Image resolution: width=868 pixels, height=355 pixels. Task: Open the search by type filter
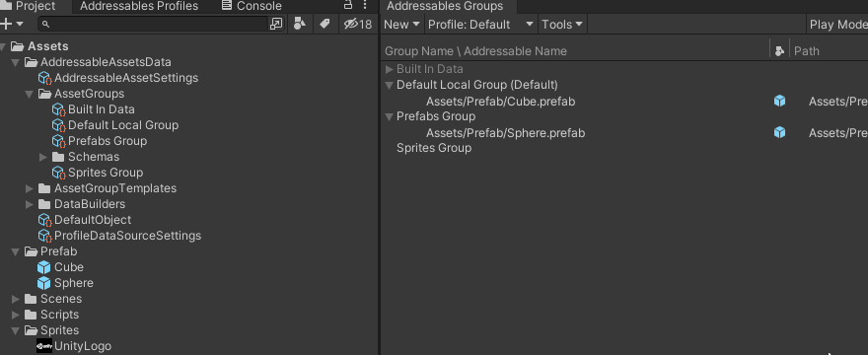click(300, 24)
